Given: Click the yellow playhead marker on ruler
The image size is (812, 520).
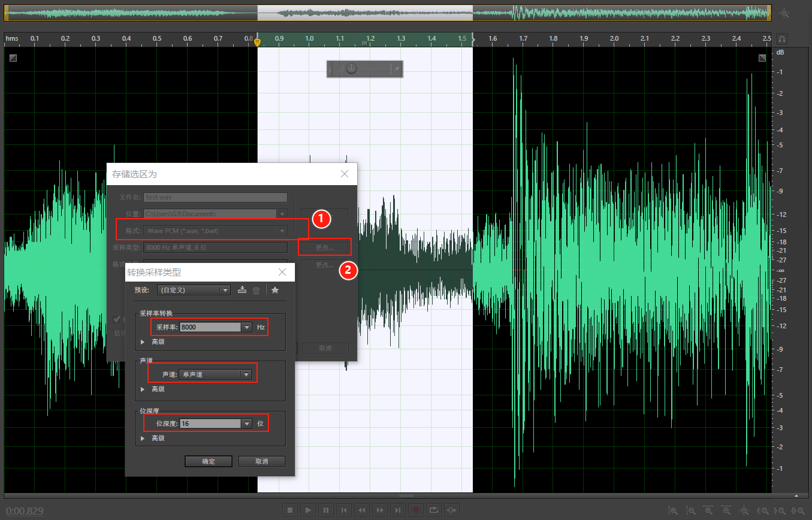Looking at the screenshot, I should 258,42.
